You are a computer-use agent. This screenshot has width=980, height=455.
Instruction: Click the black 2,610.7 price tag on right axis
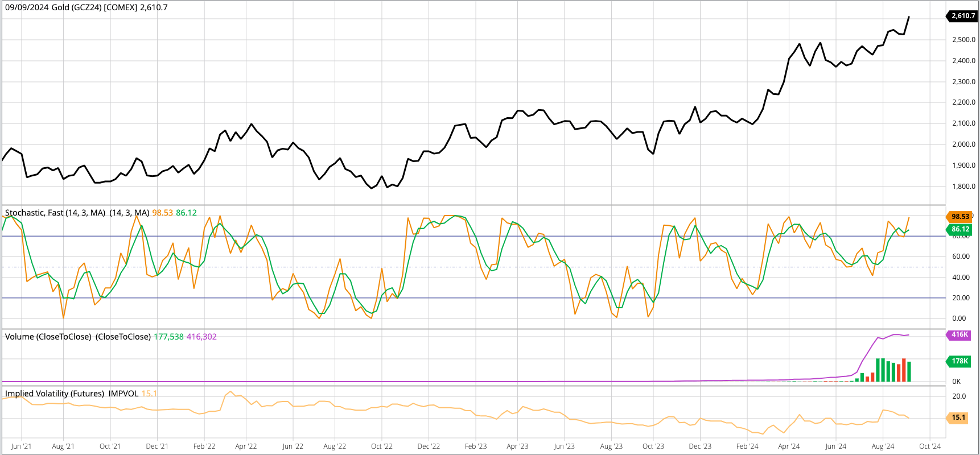point(963,16)
